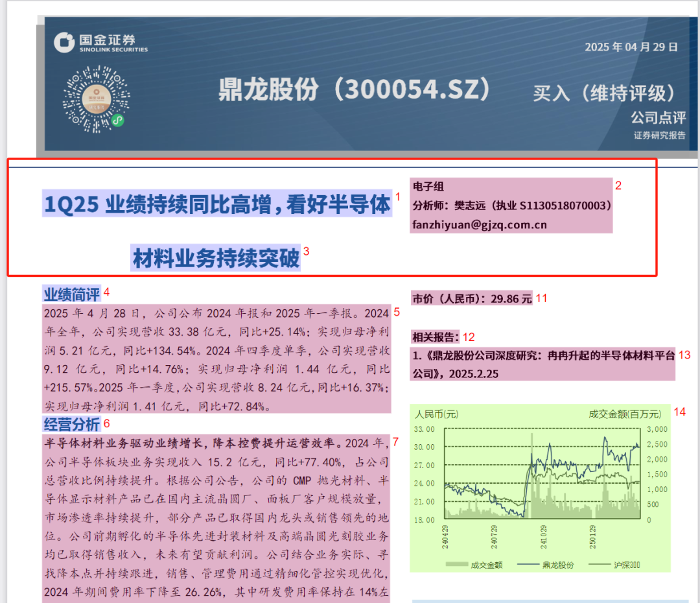Click the line starting 润 5.21 亿元
Viewport: 700px width, 603px height.
216,351
